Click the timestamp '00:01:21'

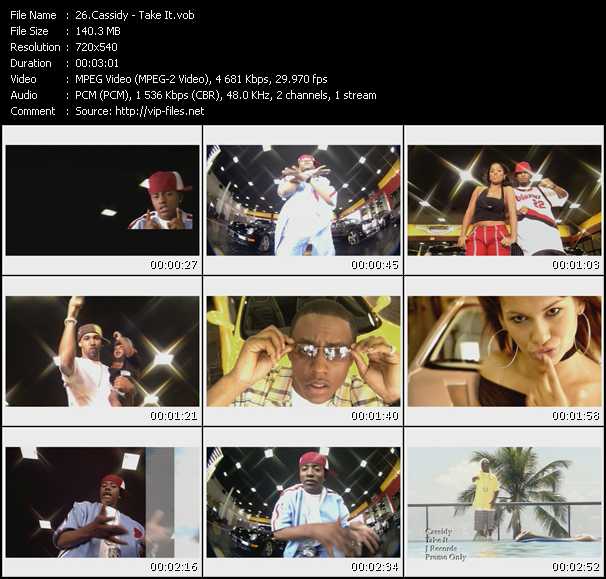click(174, 416)
